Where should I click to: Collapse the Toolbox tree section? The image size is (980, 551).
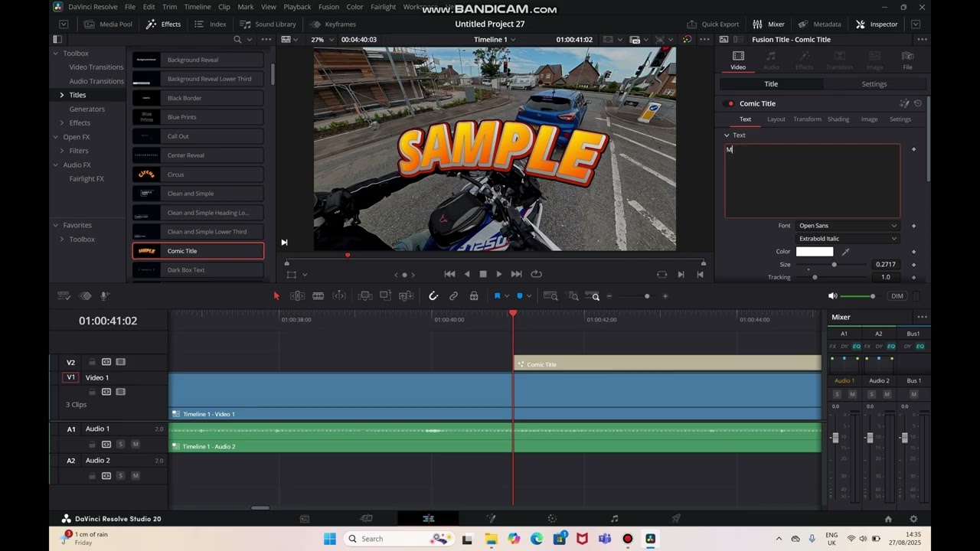(55, 54)
